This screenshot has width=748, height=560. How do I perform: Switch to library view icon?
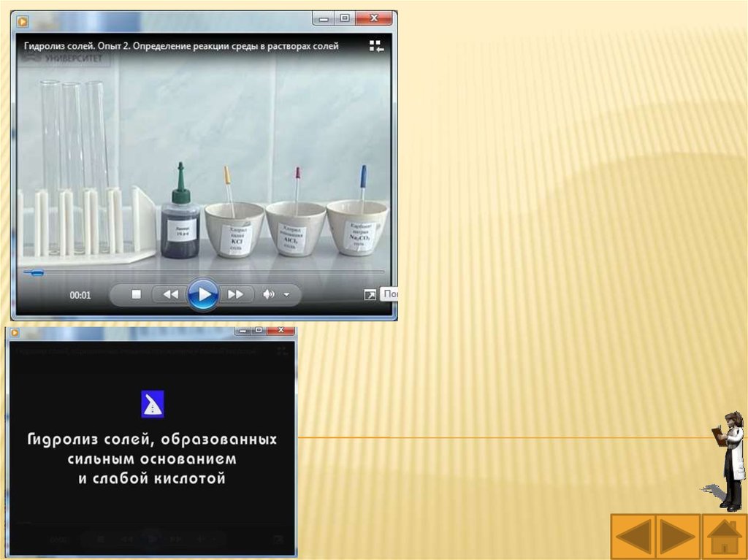click(376, 46)
